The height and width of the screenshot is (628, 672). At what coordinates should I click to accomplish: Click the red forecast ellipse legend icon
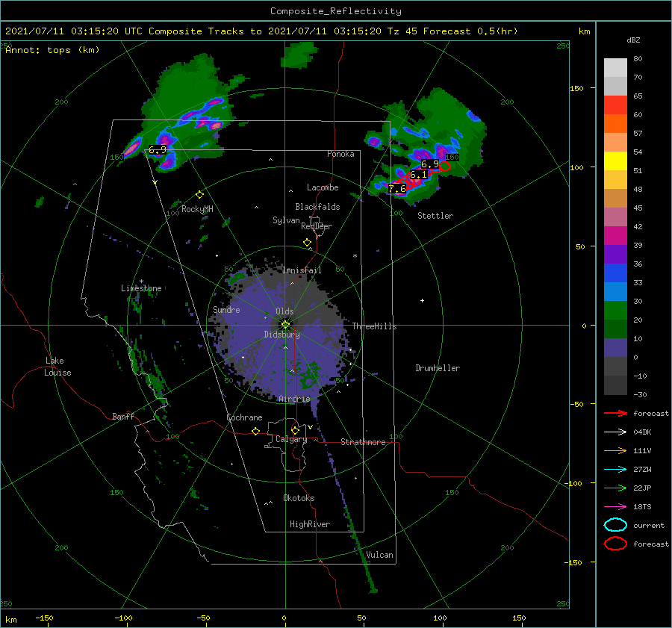click(x=615, y=544)
